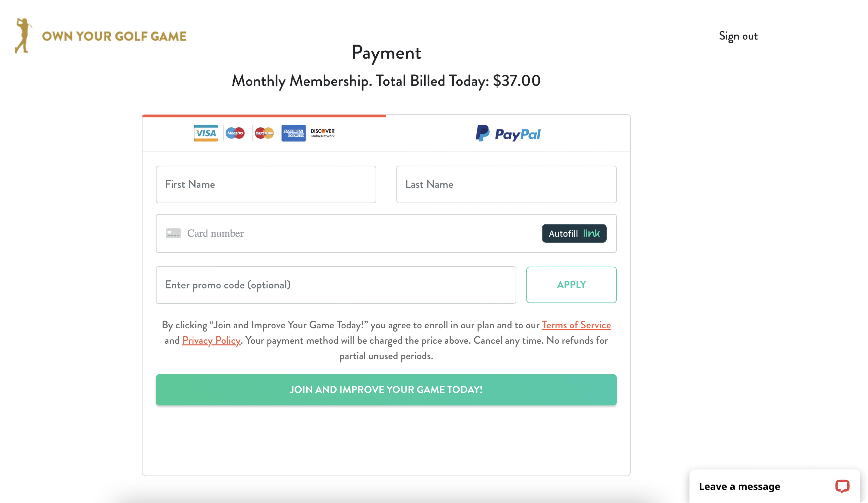Click the MasterCard logo icon
The width and height of the screenshot is (868, 503).
pyautogui.click(x=264, y=133)
